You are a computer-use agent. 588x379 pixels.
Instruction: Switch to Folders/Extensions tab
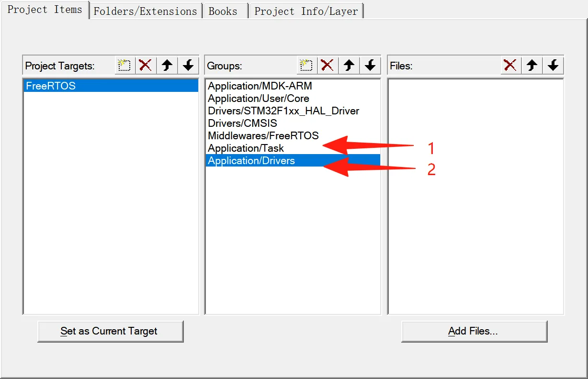coord(145,11)
